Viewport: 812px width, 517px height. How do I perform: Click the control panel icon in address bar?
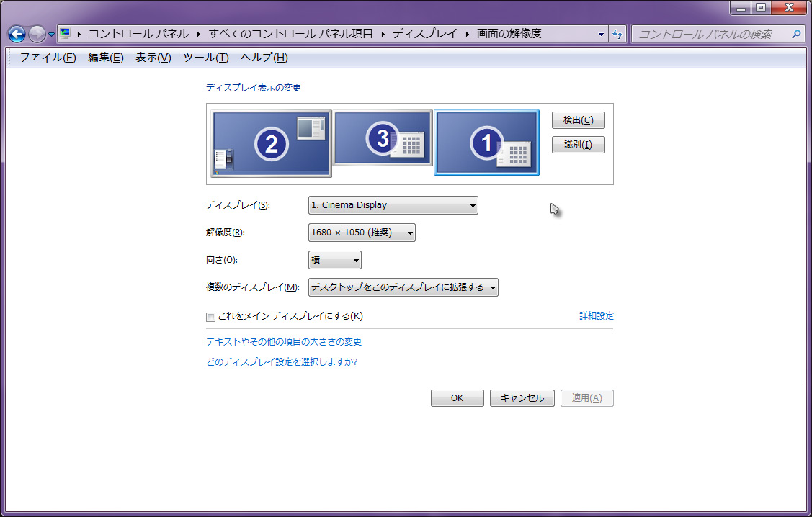pos(66,34)
